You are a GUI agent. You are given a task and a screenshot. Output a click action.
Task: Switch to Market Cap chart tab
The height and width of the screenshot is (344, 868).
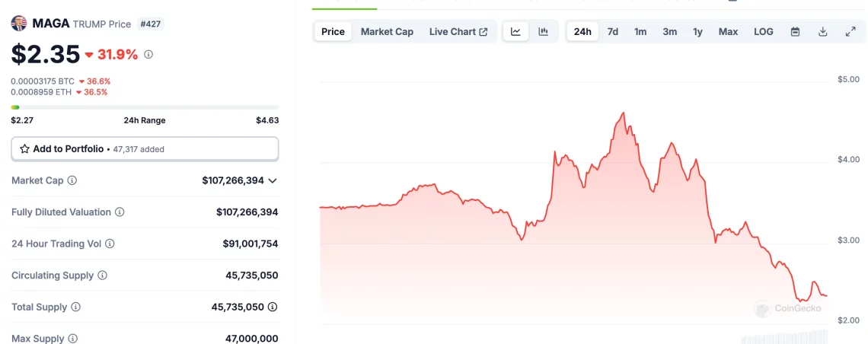387,32
